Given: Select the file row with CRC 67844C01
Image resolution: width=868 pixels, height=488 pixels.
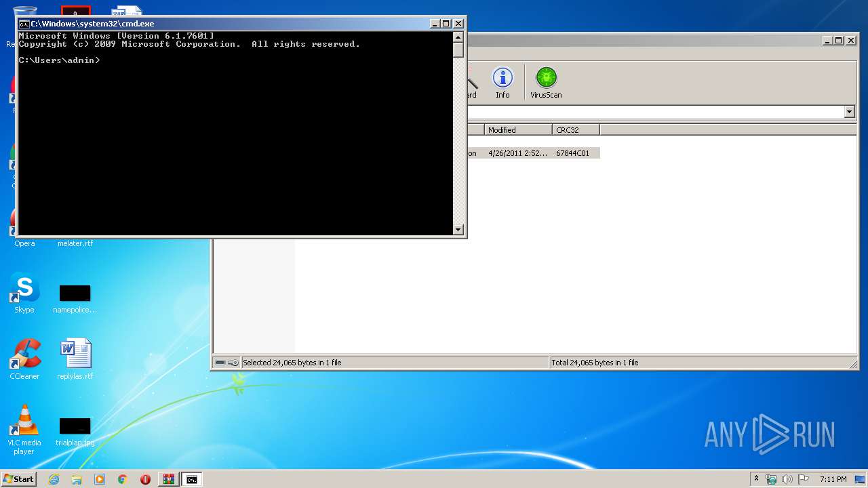Looking at the screenshot, I should click(534, 153).
